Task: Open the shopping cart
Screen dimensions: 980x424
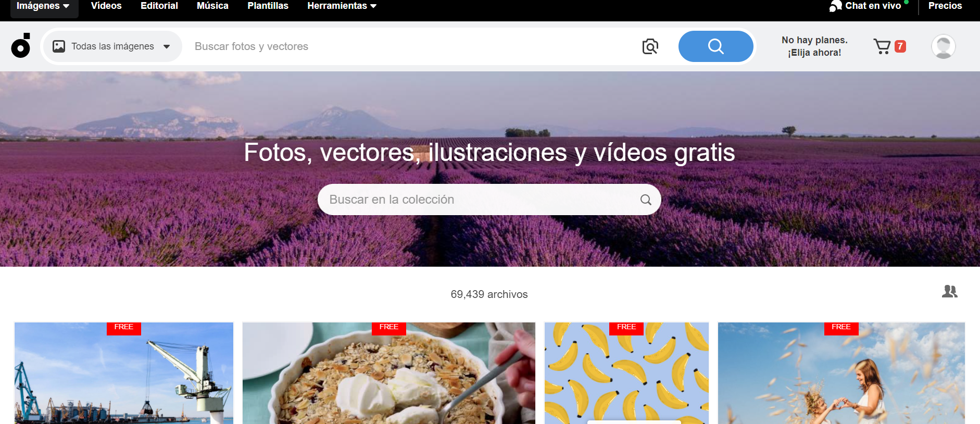Action: (882, 46)
